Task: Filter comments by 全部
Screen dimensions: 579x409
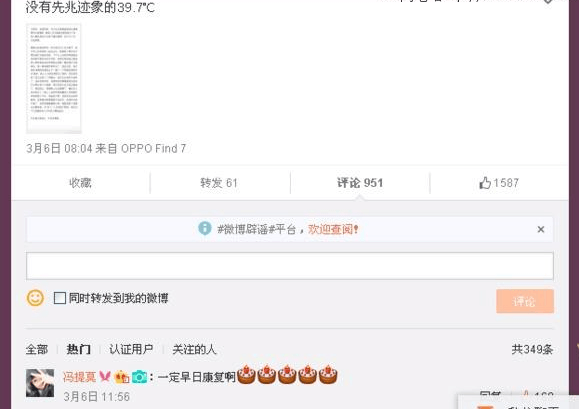Action: [x=37, y=349]
